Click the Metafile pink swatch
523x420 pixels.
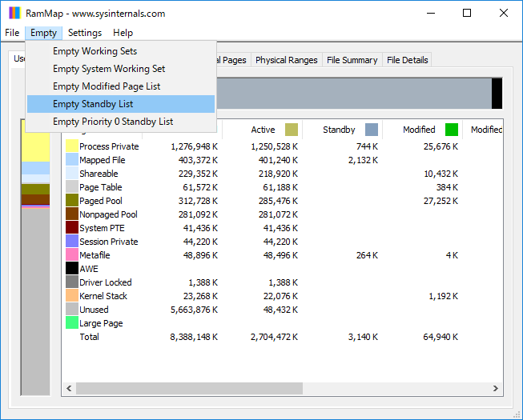coord(72,255)
